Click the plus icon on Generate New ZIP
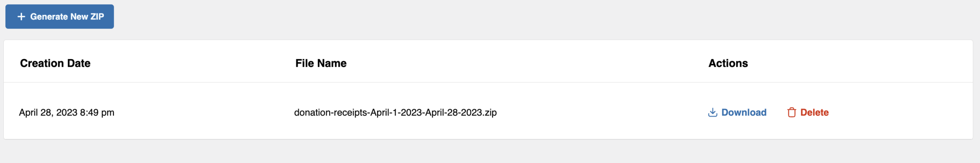 [21, 16]
